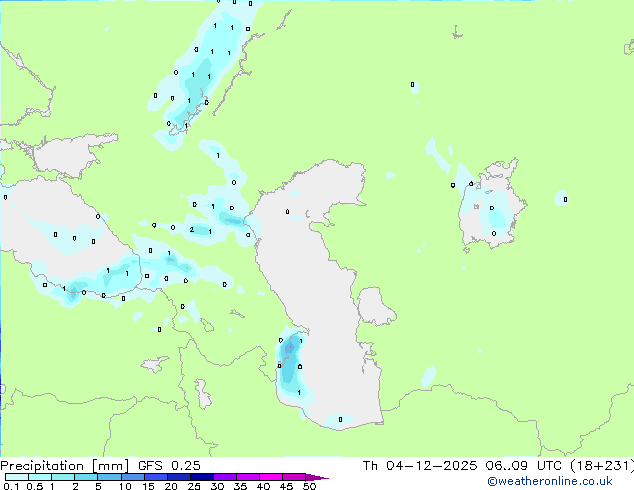Click the '0.1' legend scale label
The width and height of the screenshot is (634, 490).
tap(11, 486)
